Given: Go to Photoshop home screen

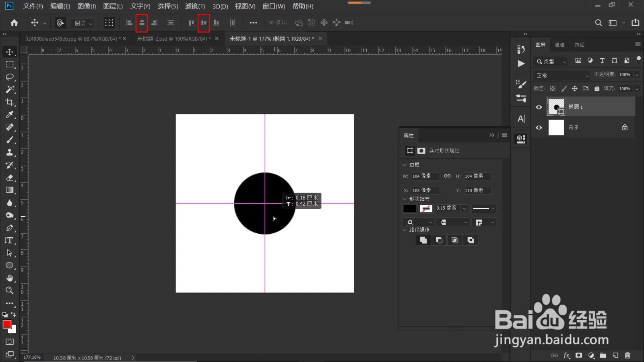Looking at the screenshot, I should click(14, 23).
